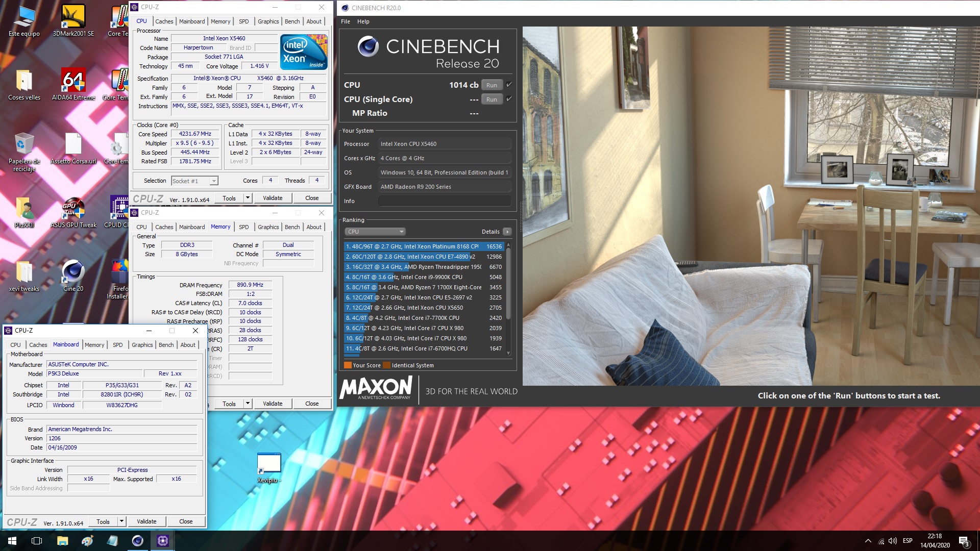Open File Explorer from the taskbar
Image resolution: width=980 pixels, height=551 pixels.
[62, 541]
